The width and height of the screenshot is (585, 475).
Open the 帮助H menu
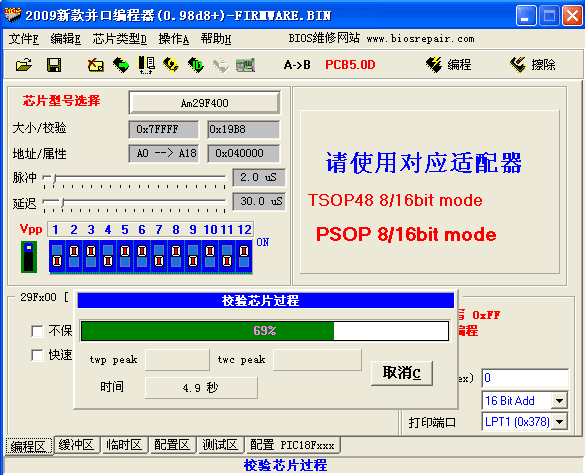[216, 39]
